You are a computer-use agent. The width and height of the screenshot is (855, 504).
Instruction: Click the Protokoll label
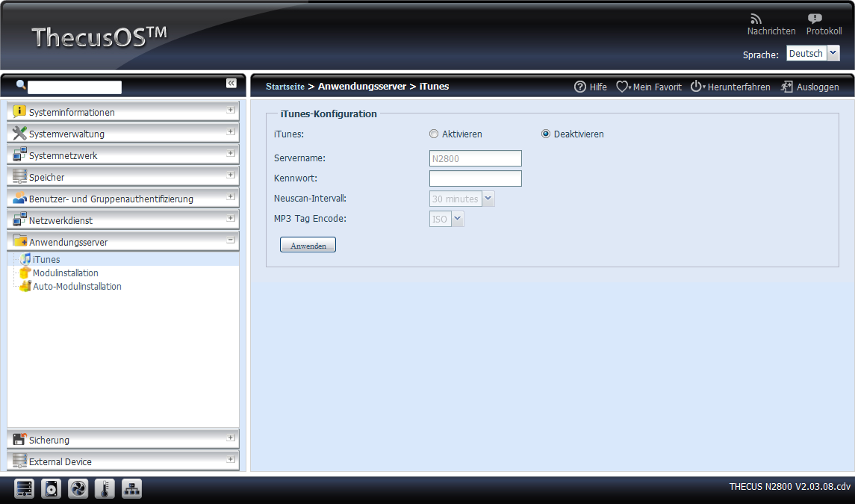pyautogui.click(x=824, y=31)
